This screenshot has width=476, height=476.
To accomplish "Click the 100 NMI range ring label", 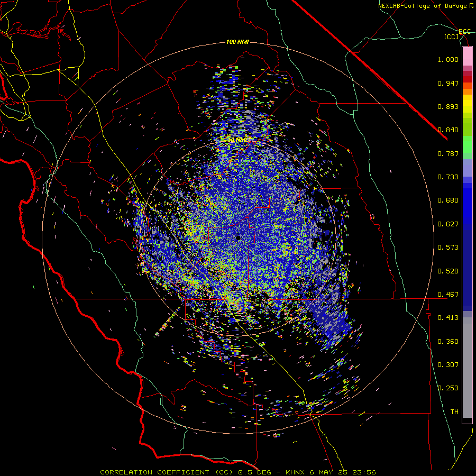I will point(237,42).
